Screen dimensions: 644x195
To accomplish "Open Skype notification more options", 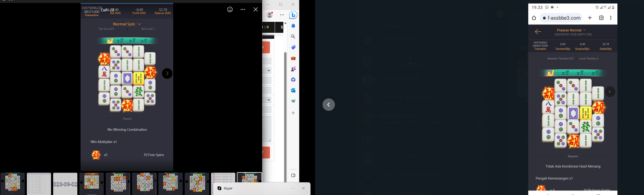I will [x=293, y=188].
